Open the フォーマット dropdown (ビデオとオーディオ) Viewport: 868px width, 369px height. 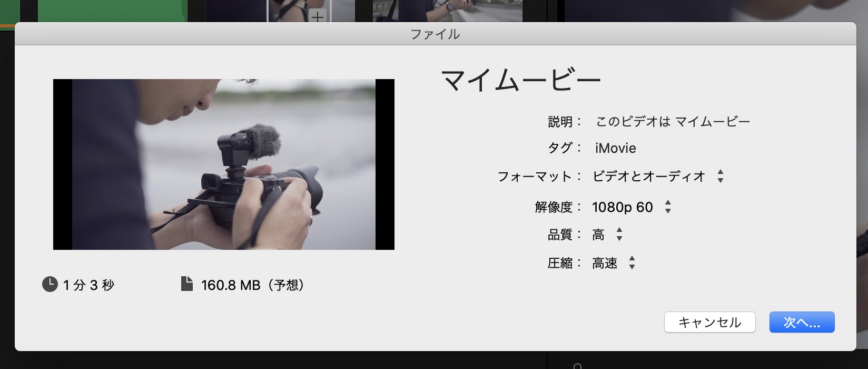click(x=658, y=176)
